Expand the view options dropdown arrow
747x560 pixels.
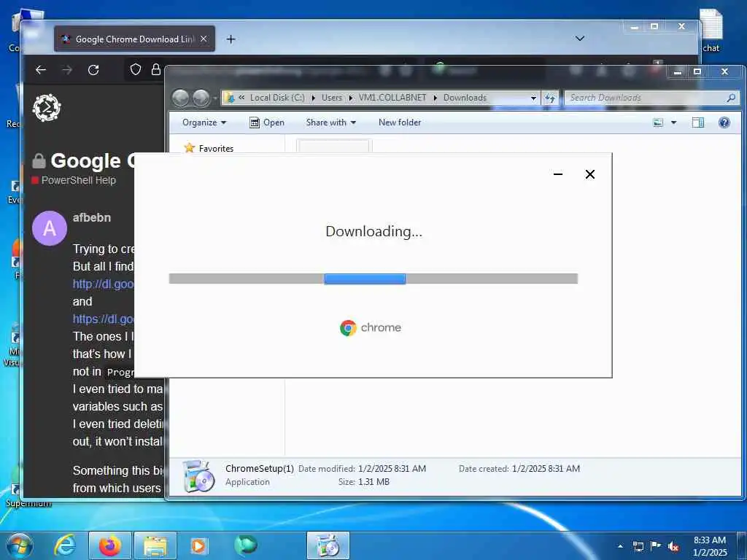tap(673, 122)
